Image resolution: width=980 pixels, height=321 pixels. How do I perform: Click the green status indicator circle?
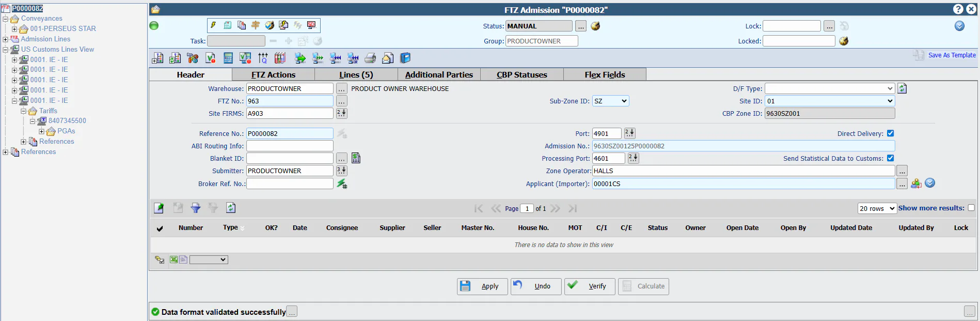(154, 26)
